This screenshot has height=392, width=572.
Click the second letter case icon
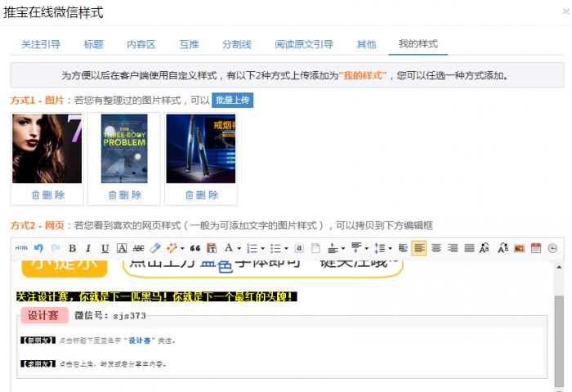(x=503, y=248)
